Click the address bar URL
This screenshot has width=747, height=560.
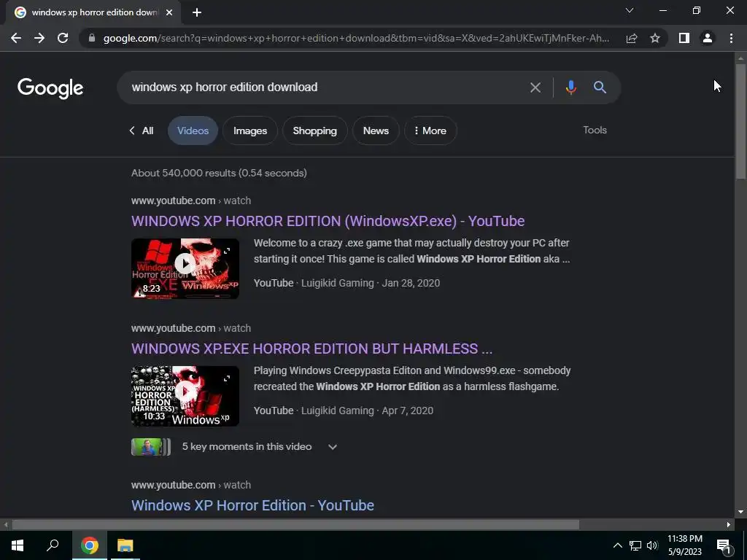[356, 38]
